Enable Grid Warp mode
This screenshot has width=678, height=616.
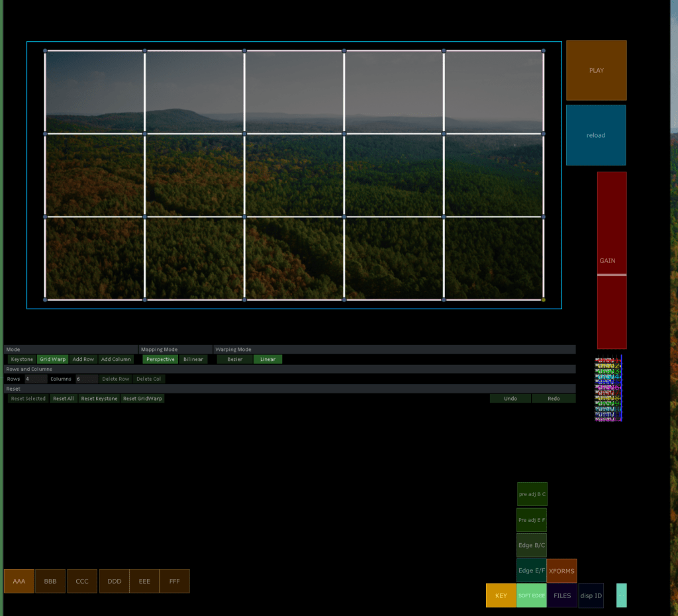pos(52,359)
